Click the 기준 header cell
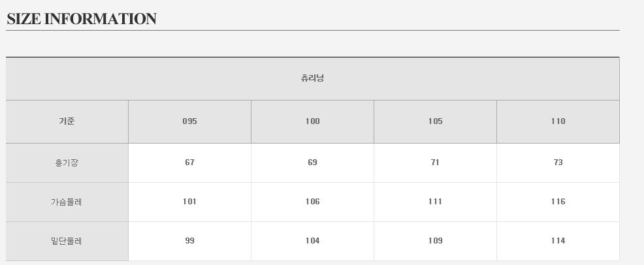Image resolution: width=644 pixels, height=265 pixels. pos(67,121)
